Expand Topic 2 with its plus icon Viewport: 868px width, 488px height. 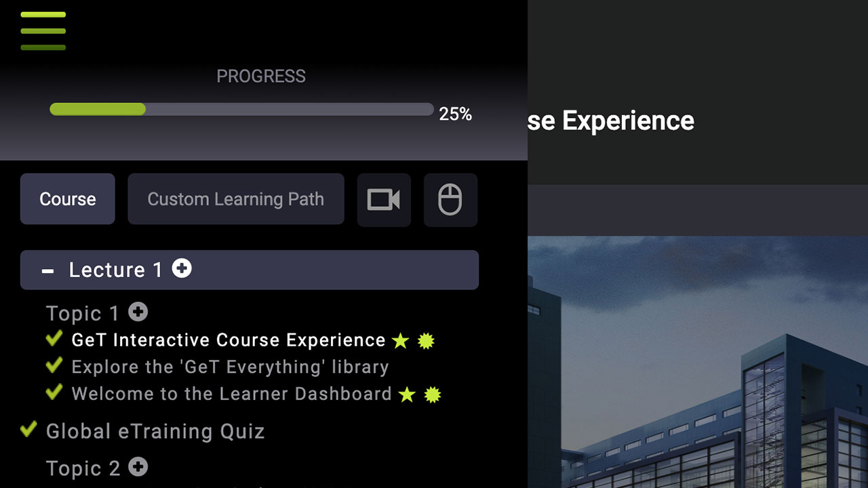138,467
